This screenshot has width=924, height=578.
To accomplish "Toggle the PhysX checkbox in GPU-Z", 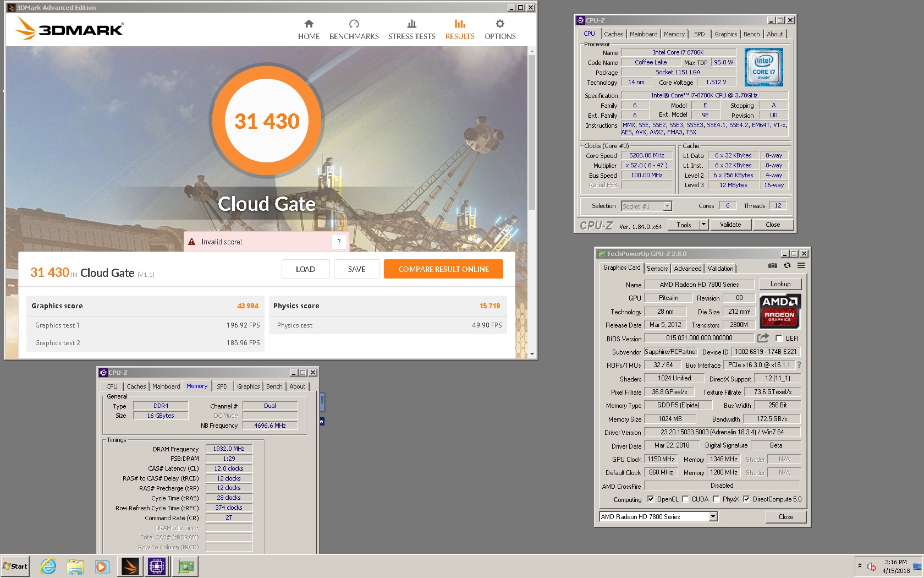I will click(x=716, y=499).
